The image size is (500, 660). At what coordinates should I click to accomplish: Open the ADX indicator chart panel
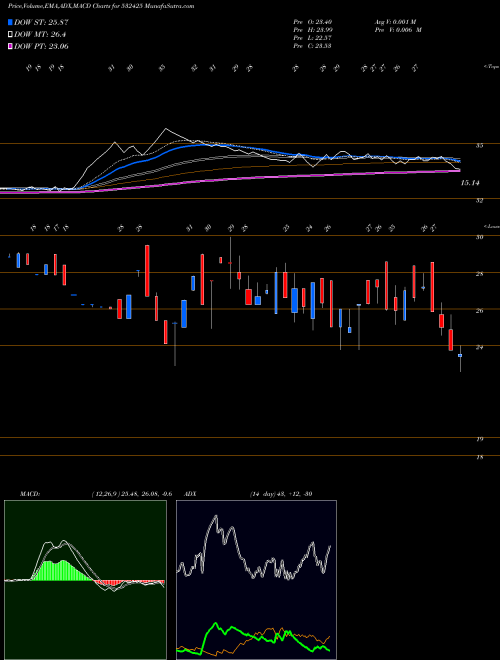(x=256, y=580)
